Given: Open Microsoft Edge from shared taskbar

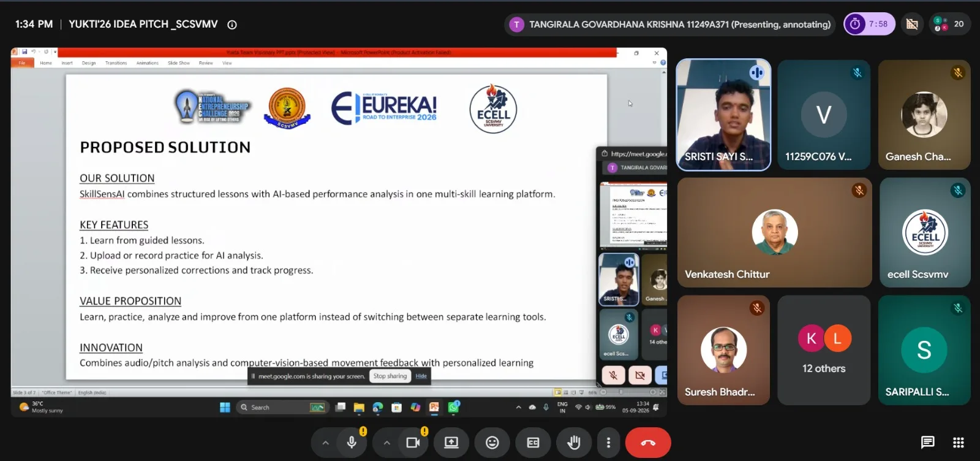Looking at the screenshot, I should 378,407.
